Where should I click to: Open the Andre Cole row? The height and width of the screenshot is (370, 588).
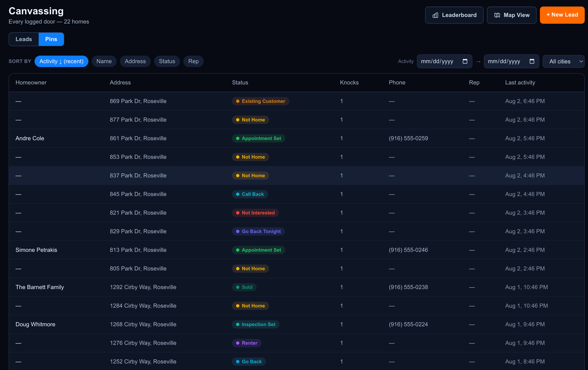(296, 138)
